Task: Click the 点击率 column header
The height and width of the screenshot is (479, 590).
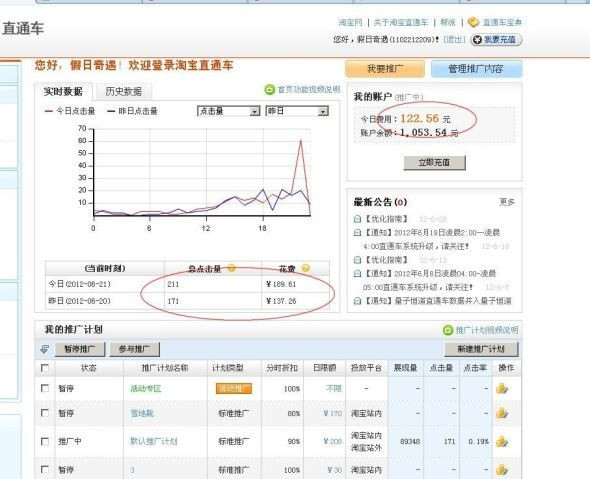Action: point(475,368)
